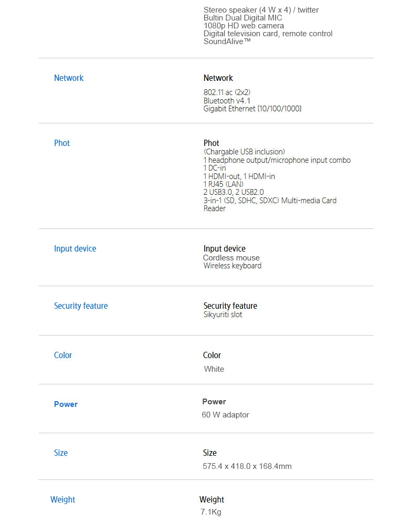
Task: Click the blue Size label
Action: click(x=61, y=453)
